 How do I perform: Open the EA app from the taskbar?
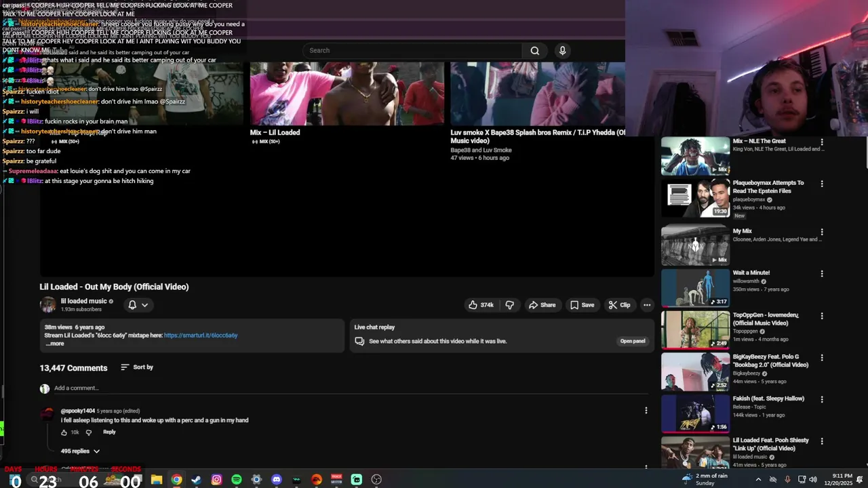coord(317,480)
